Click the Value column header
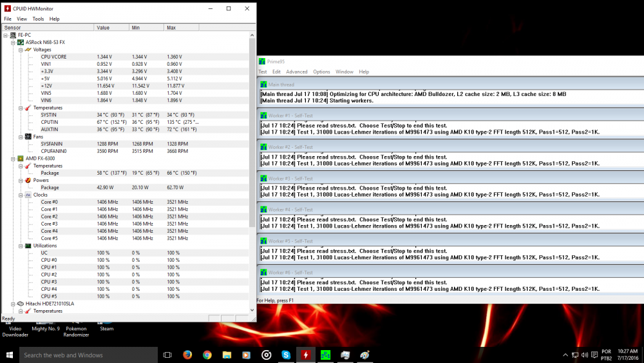The width and height of the screenshot is (644, 363). (103, 28)
